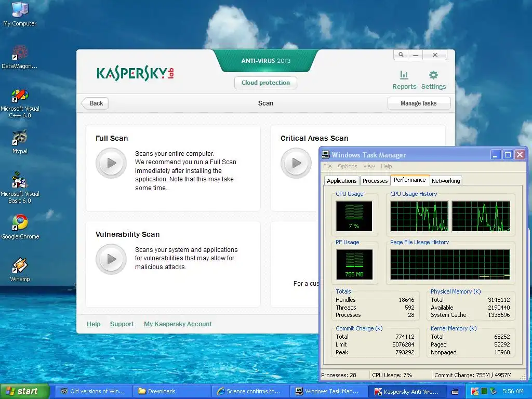
Task: Click Kernel Memory Nonpaged value 15960
Action: [x=502, y=352]
